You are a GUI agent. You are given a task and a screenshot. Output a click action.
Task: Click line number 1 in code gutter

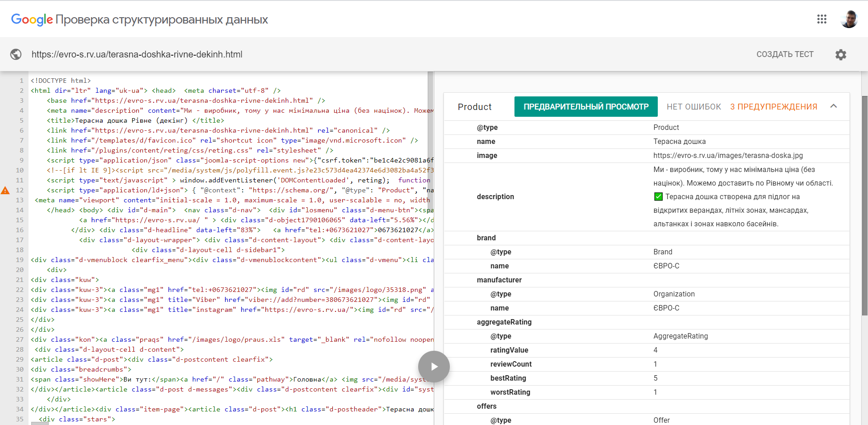coord(21,81)
